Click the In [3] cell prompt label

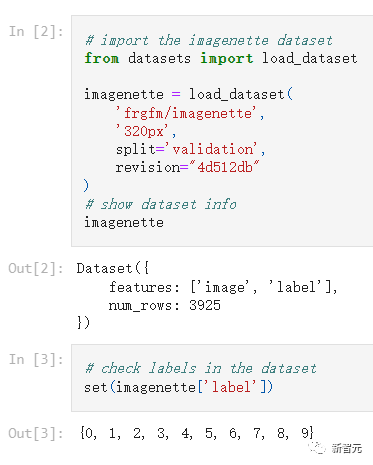pos(36,360)
